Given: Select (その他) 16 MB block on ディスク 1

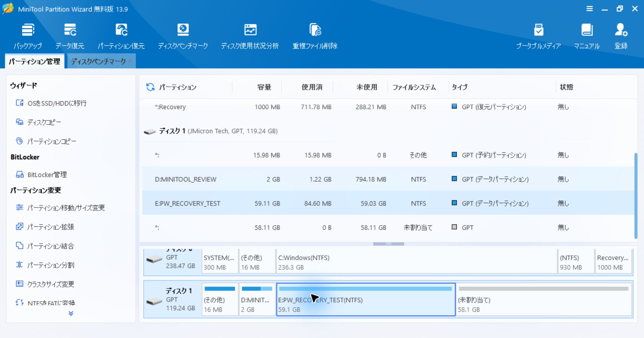Looking at the screenshot, I should click(220, 299).
